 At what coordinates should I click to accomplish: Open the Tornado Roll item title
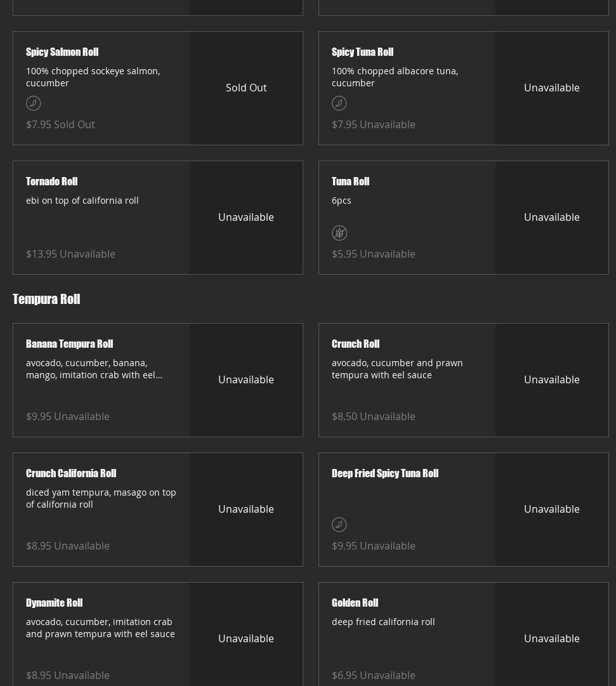point(52,181)
